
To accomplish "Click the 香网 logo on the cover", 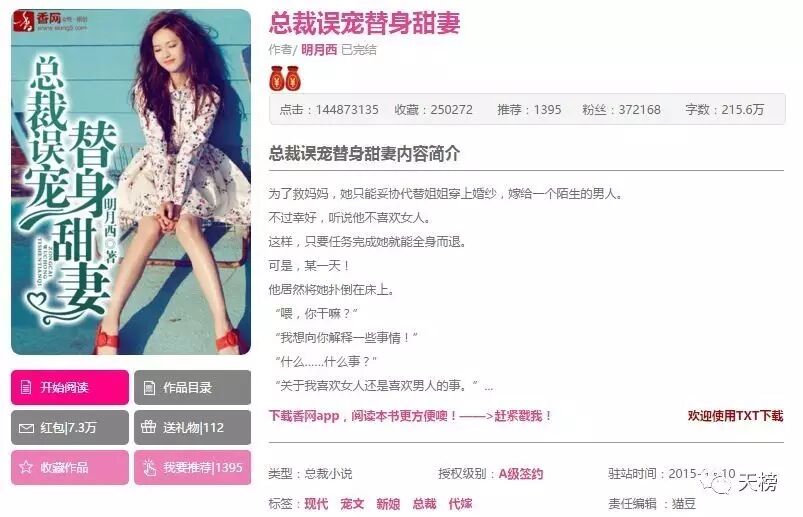I will [50, 21].
